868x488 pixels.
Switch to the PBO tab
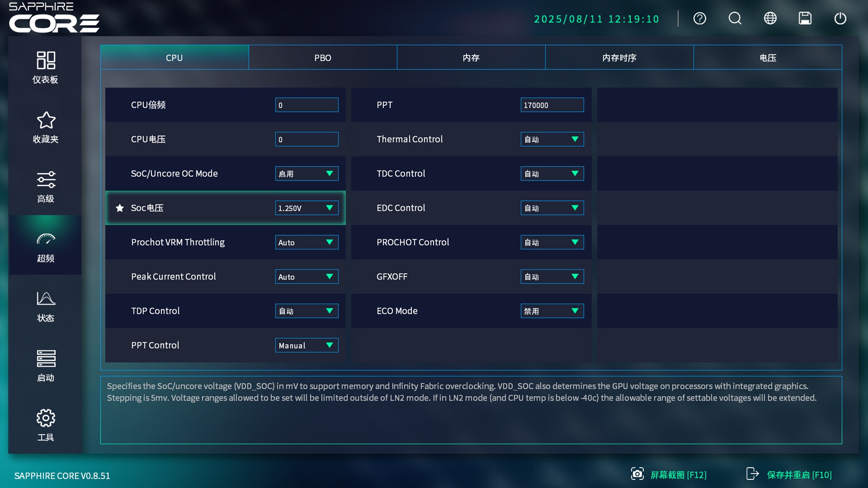(322, 58)
